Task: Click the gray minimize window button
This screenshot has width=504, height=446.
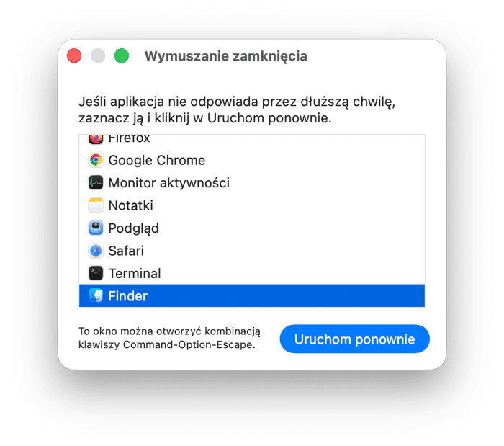Action: (98, 56)
